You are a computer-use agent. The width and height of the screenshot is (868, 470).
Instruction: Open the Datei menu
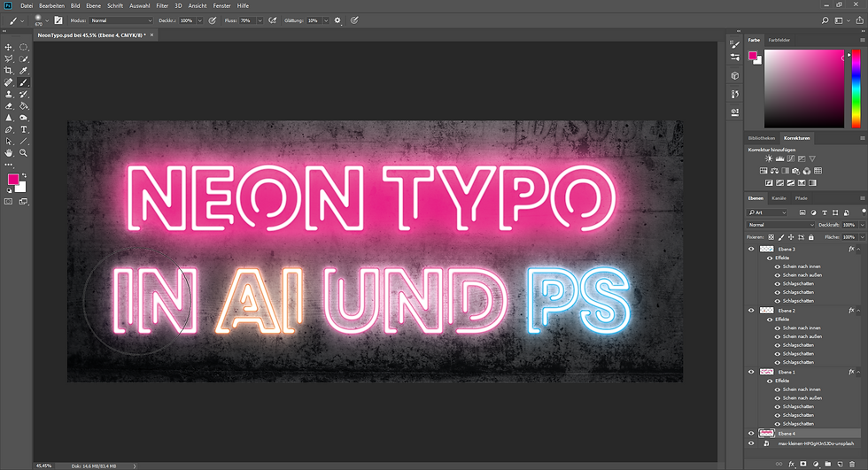27,5
